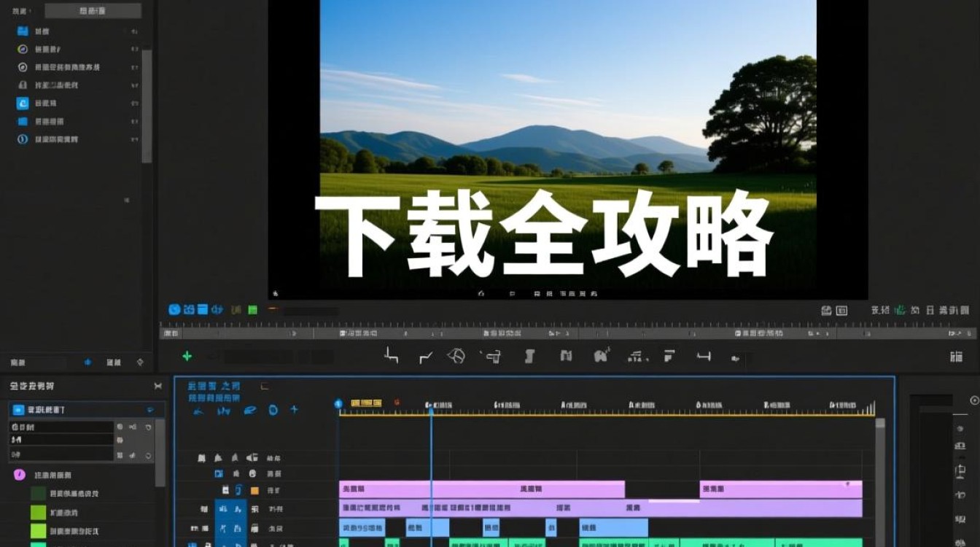Click the white circle icon in third list row
Viewport: 980px width, 547px height.
click(x=23, y=67)
